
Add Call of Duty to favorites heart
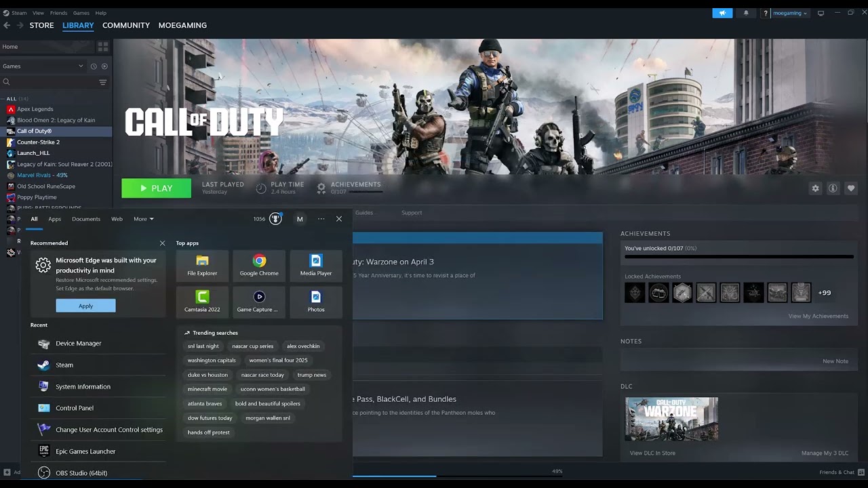[851, 188]
